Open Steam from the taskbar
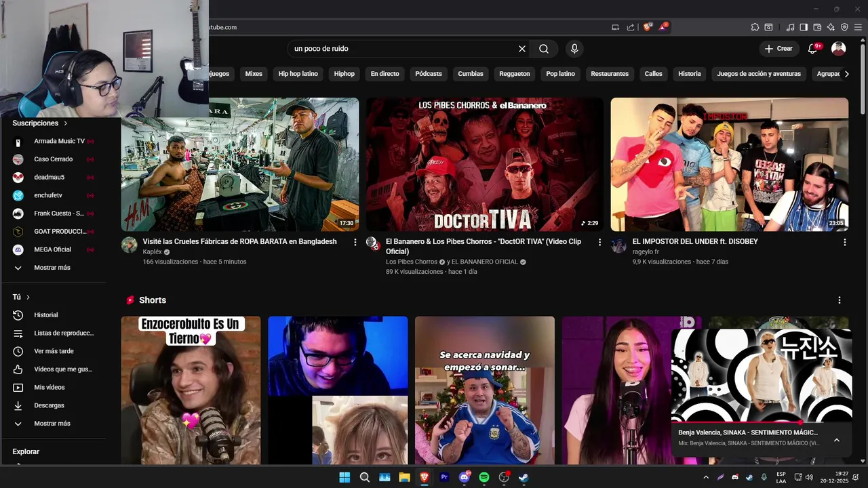Screen dimensions: 868x488 (x=524, y=477)
